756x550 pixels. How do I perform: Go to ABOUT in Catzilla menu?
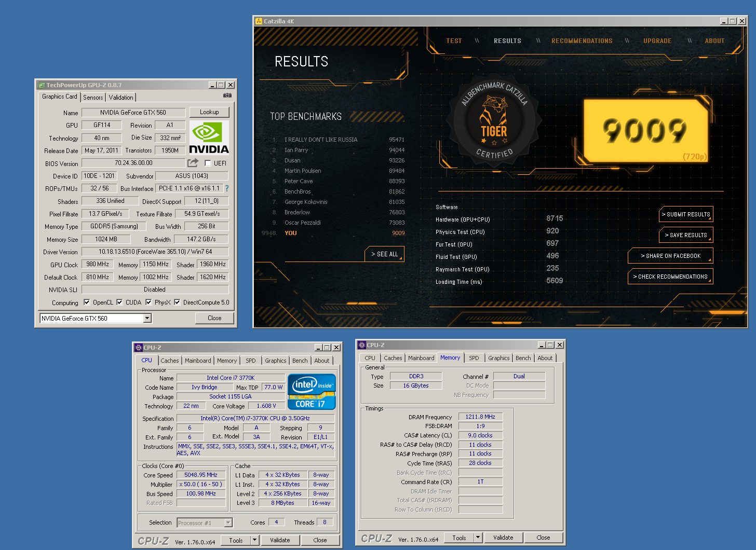[714, 41]
